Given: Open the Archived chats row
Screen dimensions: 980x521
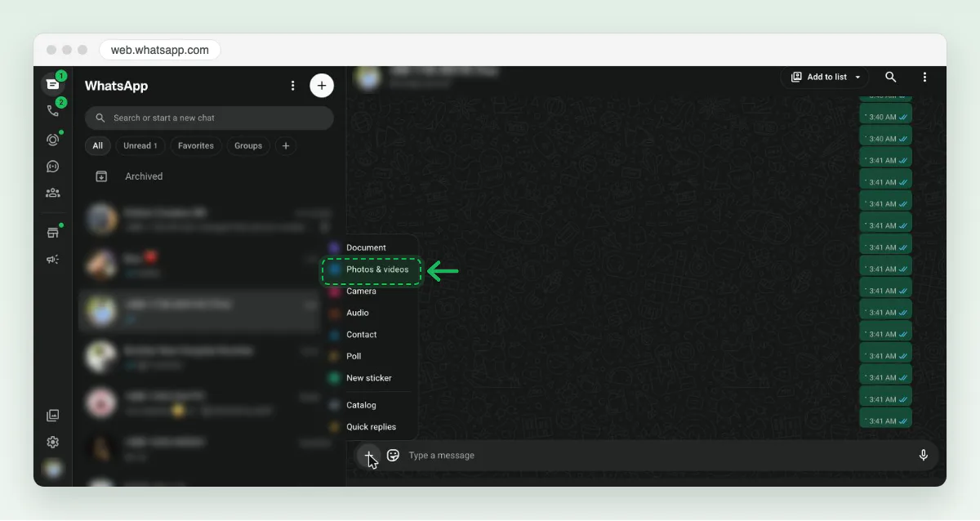Looking at the screenshot, I should pos(209,176).
